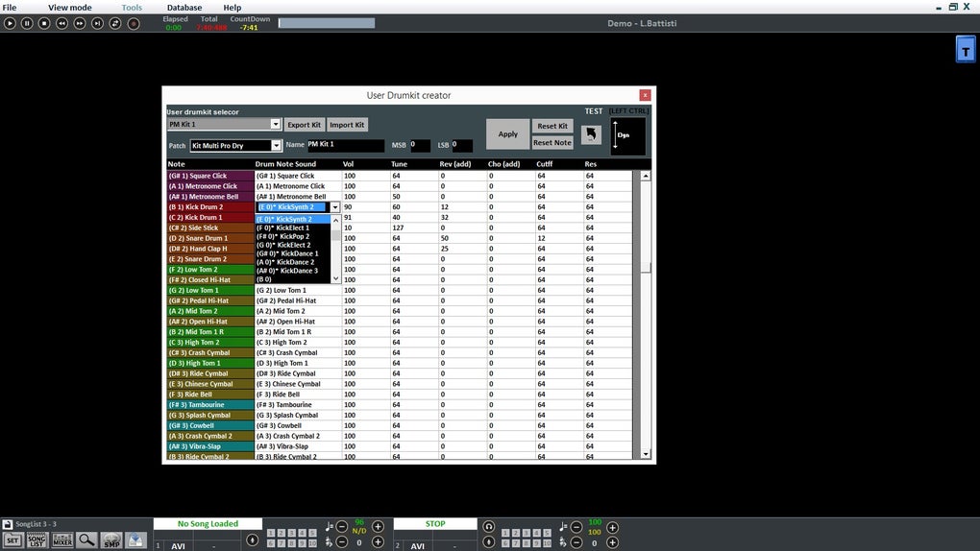Click Tune value 127 in Side Stick row

coord(412,228)
